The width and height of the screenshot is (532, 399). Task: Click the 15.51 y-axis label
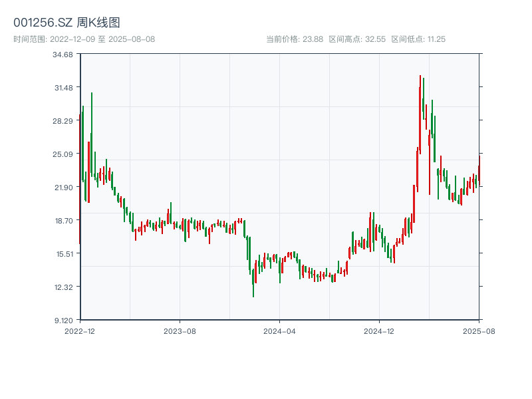[63, 254]
